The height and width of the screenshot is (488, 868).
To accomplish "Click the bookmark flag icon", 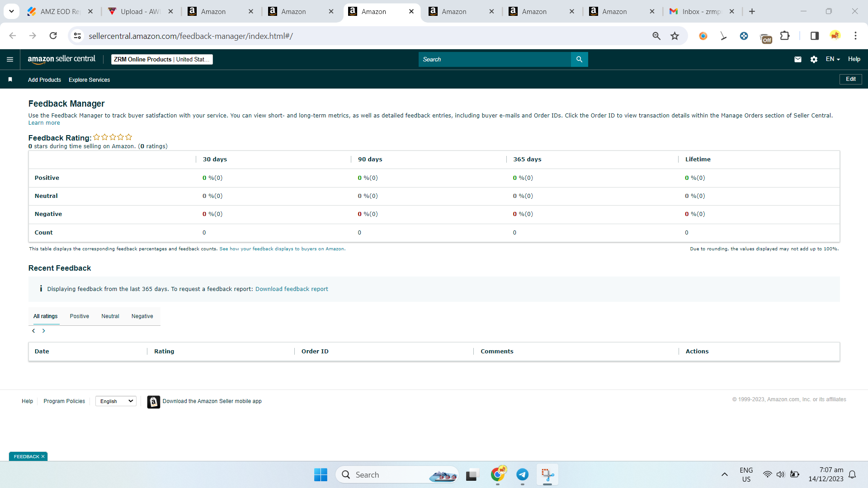I will [10, 80].
